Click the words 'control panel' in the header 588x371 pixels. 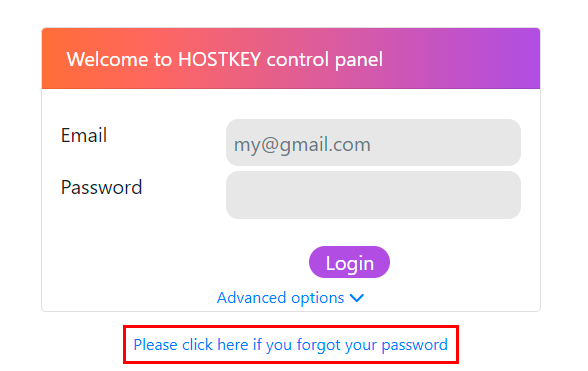coord(325,60)
